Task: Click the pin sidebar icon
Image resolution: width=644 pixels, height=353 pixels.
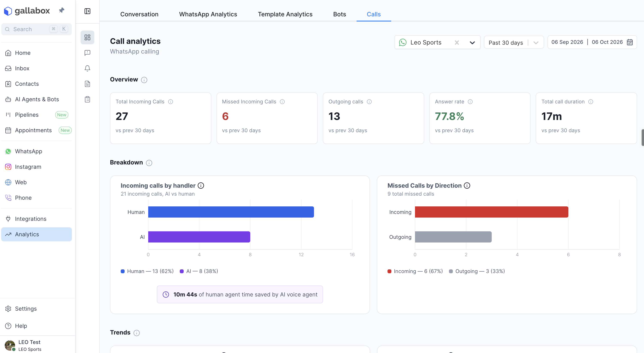Action: [x=61, y=10]
